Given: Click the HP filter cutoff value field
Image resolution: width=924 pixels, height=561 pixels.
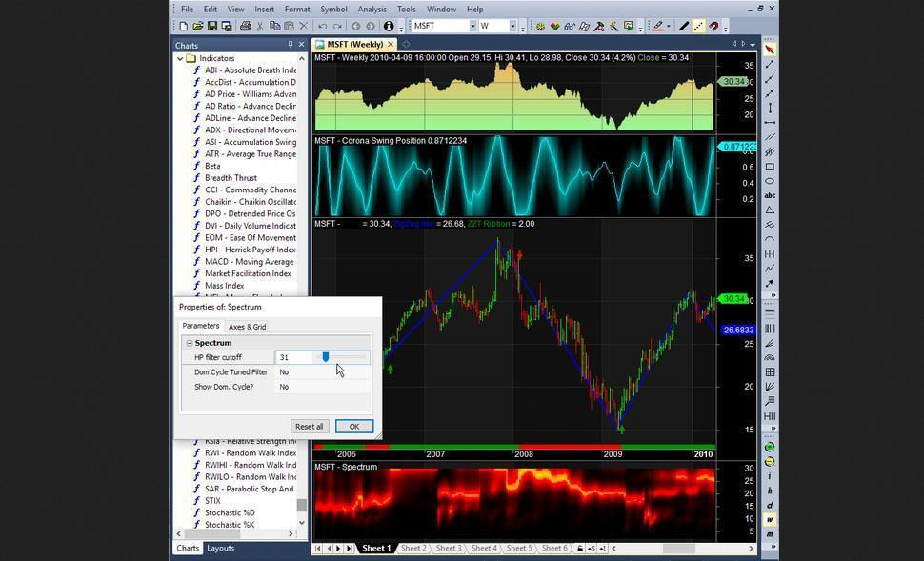Looking at the screenshot, I should click(x=293, y=357).
